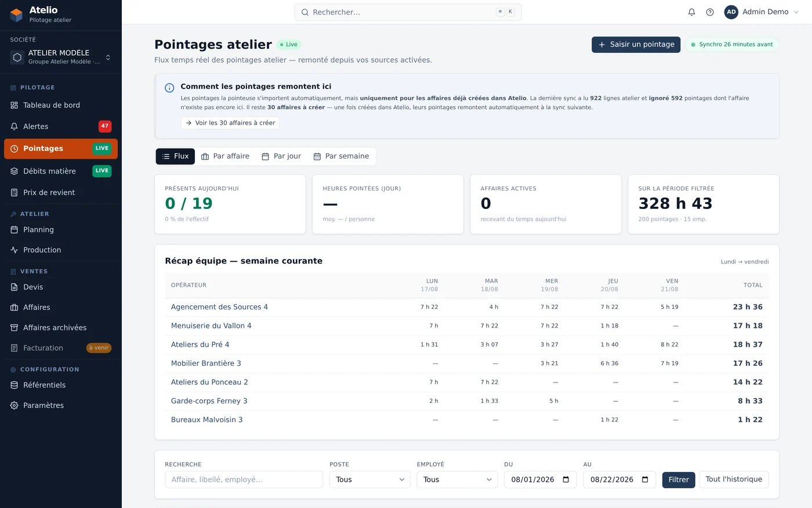Click the Référentiels database icon
This screenshot has height=508, width=812.
(x=14, y=385)
